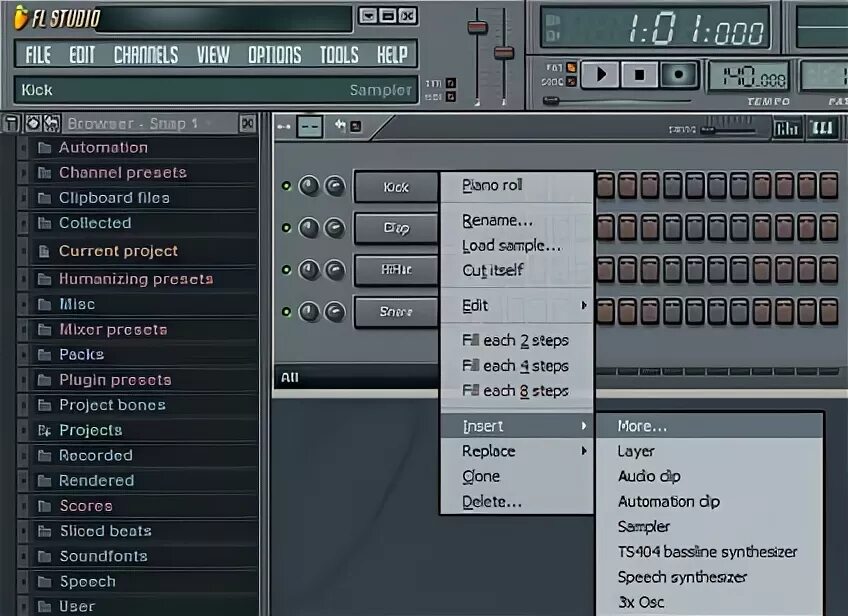Choose More… in the Insert submenu

tap(710, 426)
